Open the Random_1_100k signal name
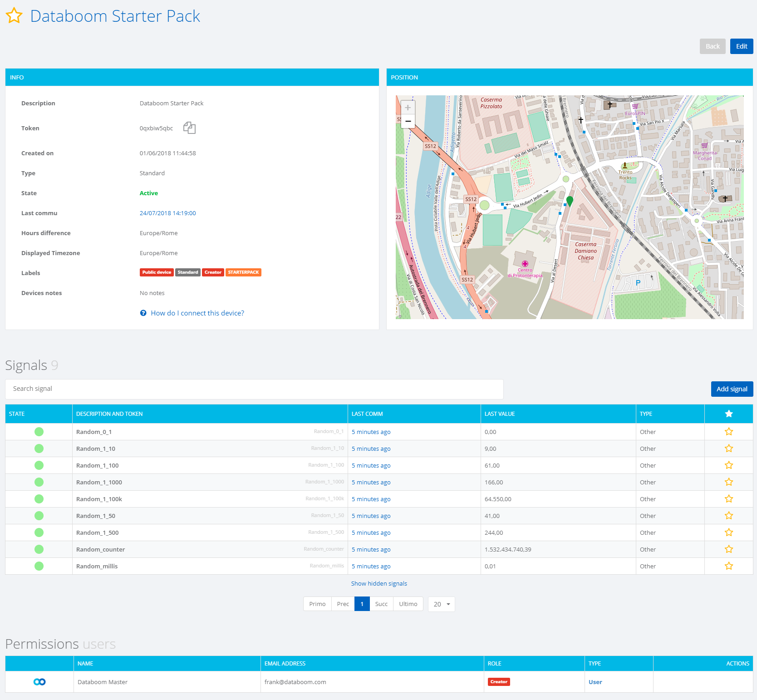 (x=99, y=499)
